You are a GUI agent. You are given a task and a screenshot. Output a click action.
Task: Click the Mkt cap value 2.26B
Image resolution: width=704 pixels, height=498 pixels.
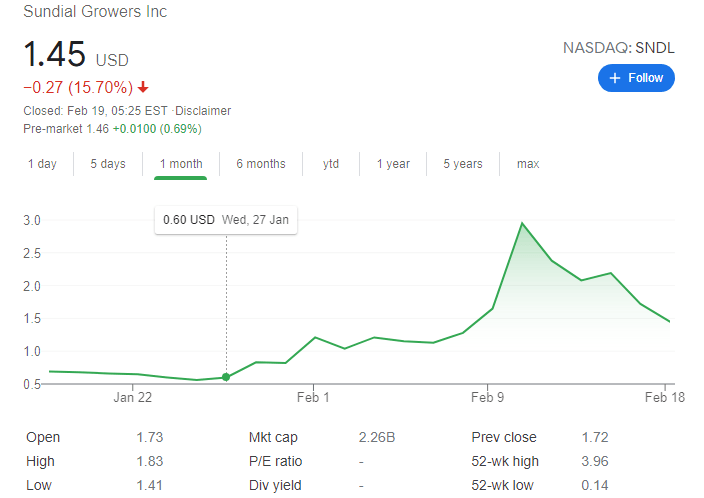tap(377, 437)
